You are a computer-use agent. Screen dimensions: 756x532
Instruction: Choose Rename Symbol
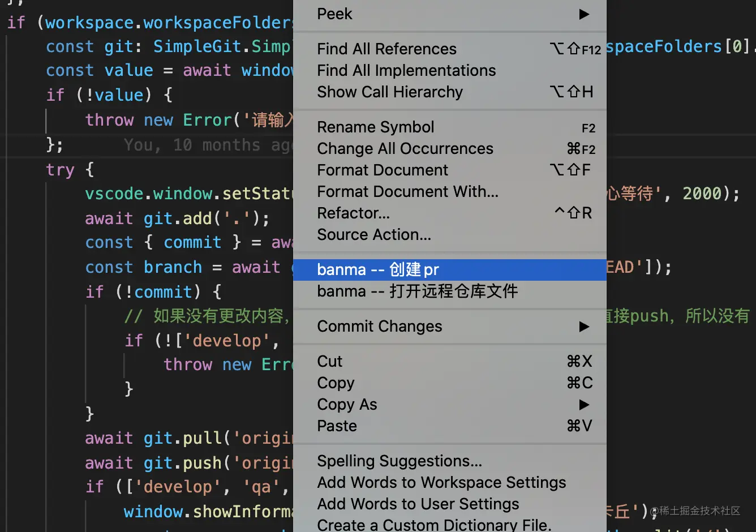pos(450,127)
